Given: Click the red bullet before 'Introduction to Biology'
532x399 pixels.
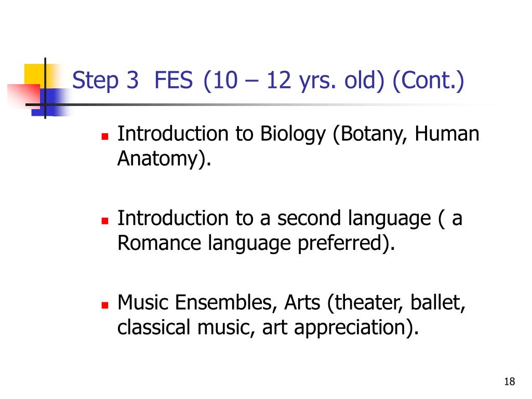Looking at the screenshot, I should pos(105,137).
